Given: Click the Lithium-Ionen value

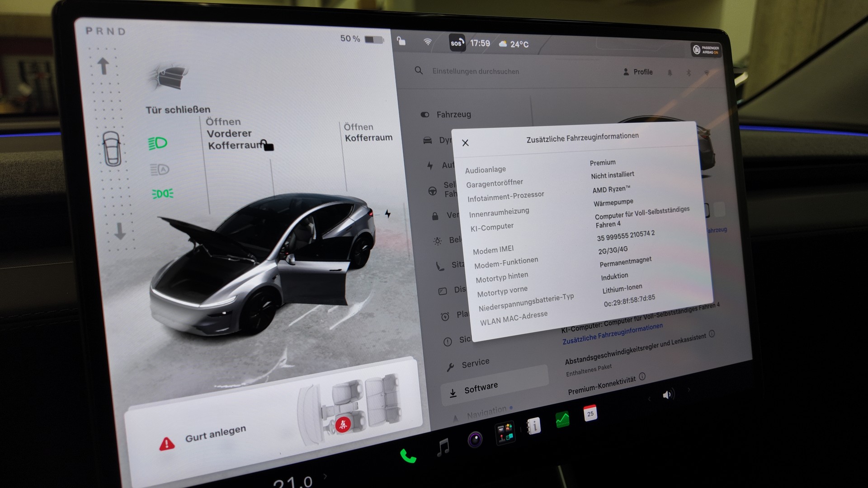Looking at the screenshot, I should pos(622,289).
